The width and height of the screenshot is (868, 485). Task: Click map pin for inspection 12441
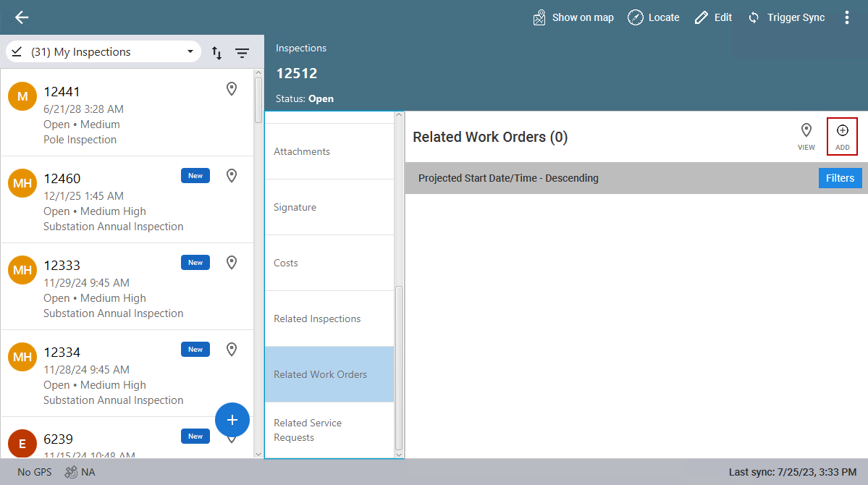232,89
